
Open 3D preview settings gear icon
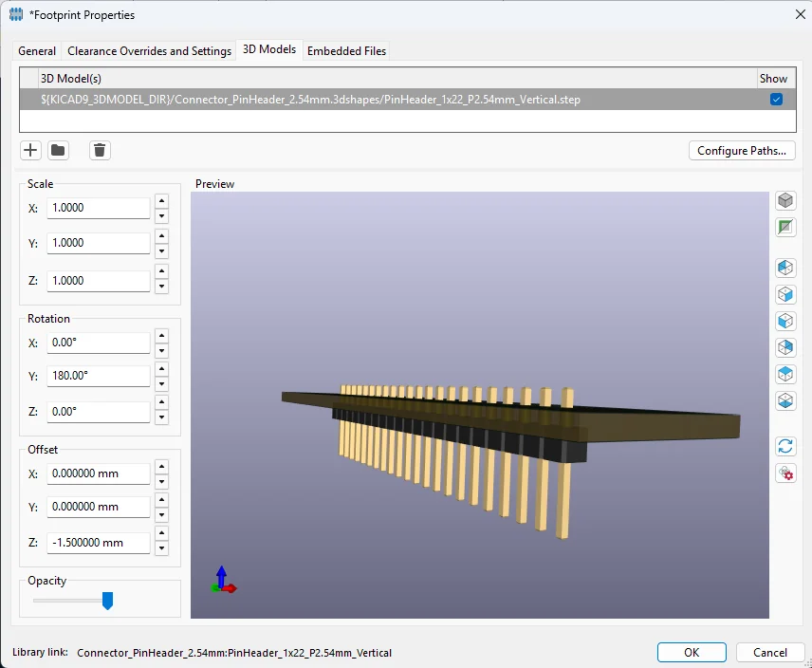click(x=785, y=473)
